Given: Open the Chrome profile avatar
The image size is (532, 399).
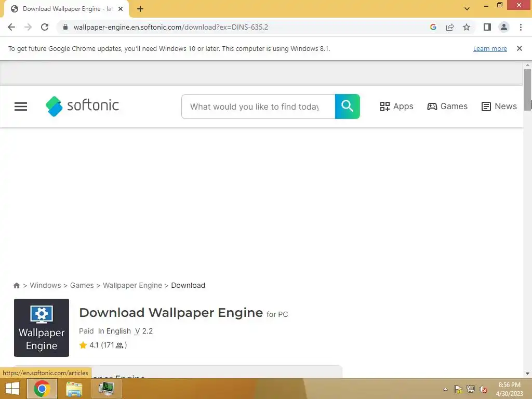Looking at the screenshot, I should tap(504, 27).
